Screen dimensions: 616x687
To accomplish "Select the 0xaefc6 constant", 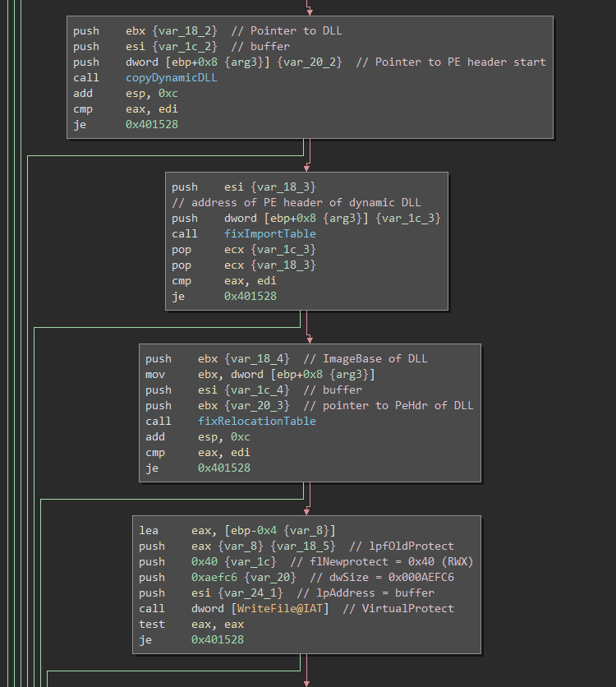I will (214, 578).
